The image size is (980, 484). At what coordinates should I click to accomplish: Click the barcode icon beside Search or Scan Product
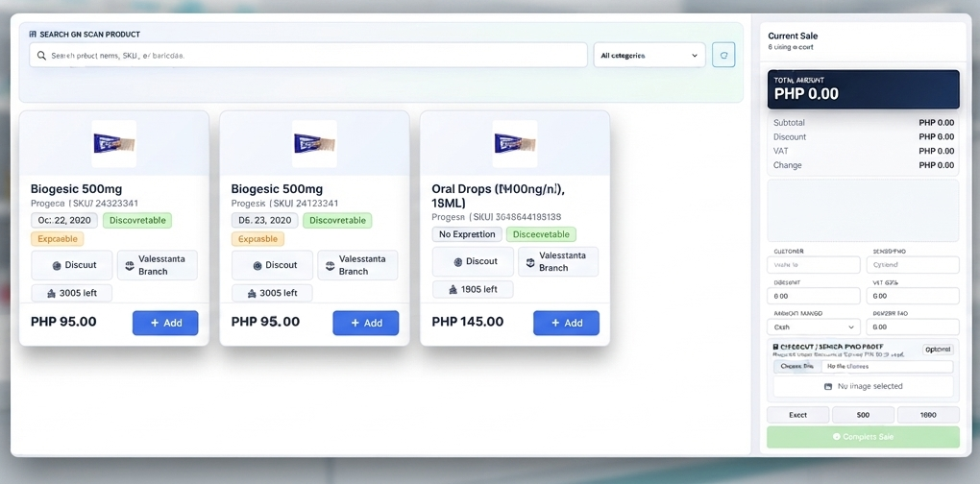point(33,35)
